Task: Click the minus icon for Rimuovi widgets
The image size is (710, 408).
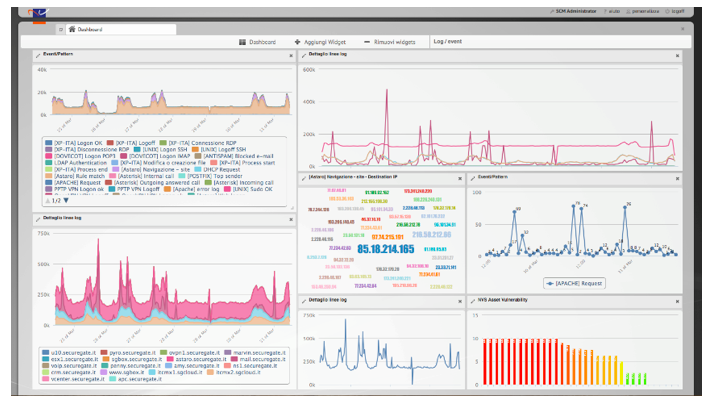Action: (x=367, y=42)
